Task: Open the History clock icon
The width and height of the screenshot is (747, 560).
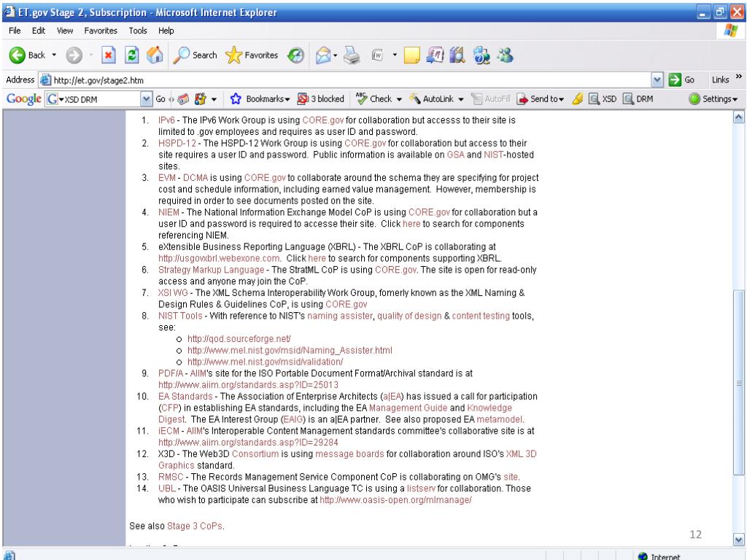Action: [x=296, y=55]
